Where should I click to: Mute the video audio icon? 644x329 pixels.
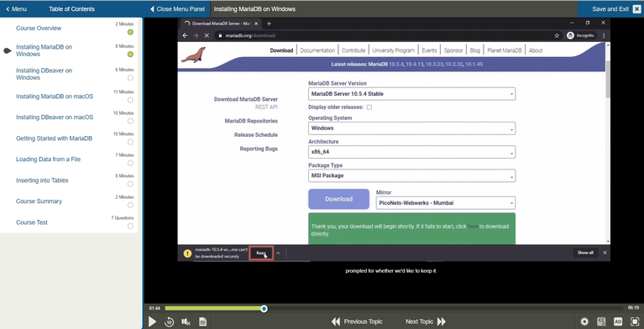pyautogui.click(x=186, y=321)
